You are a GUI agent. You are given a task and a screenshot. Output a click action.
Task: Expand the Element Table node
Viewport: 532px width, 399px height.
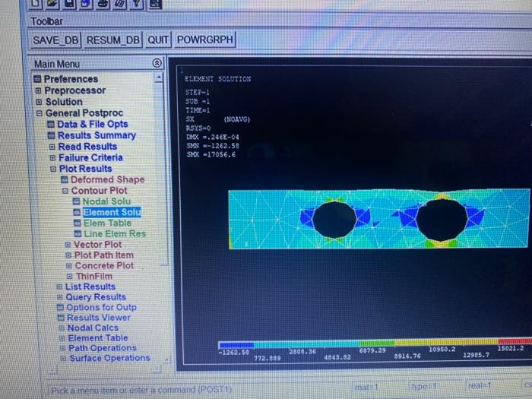pos(62,338)
